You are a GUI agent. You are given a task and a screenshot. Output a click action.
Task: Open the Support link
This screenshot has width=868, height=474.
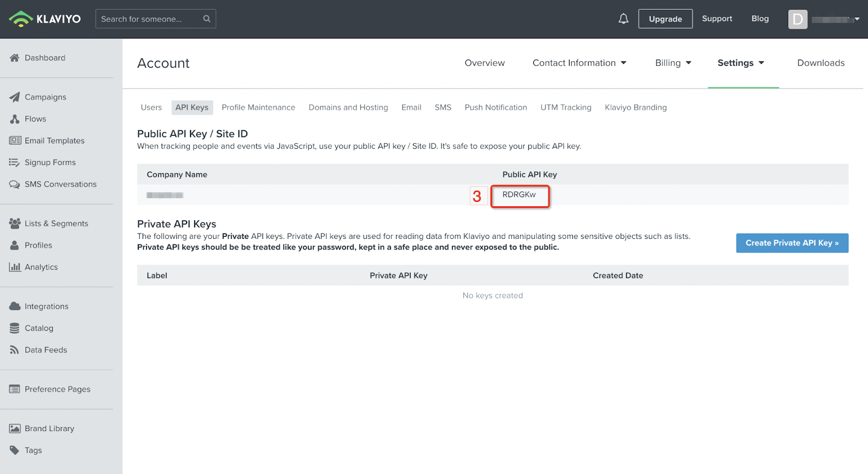717,18
